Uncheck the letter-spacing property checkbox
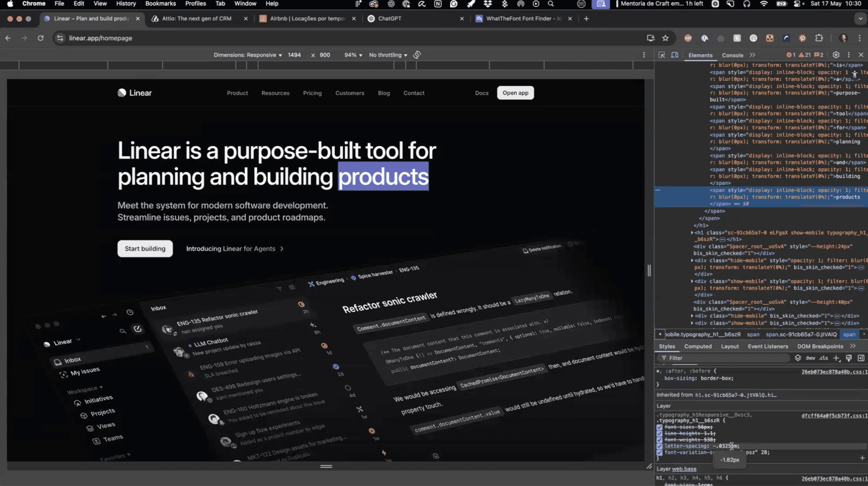The width and height of the screenshot is (868, 486). click(659, 446)
